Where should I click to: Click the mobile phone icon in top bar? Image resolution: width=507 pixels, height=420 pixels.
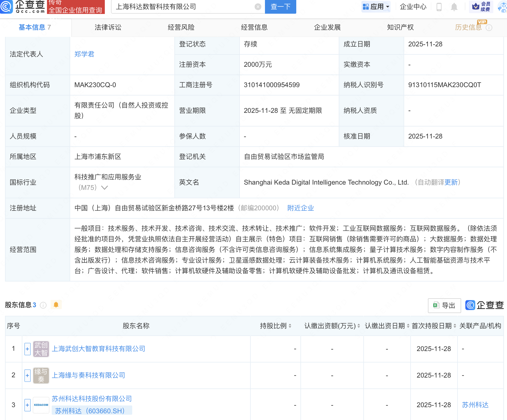439,7
